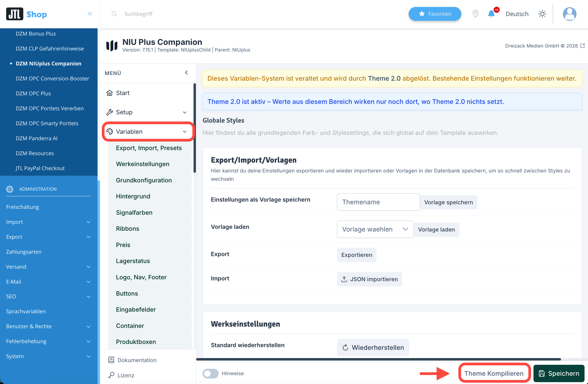Click the horizontal scrollbar above the footer bar

pyautogui.click(x=378, y=359)
